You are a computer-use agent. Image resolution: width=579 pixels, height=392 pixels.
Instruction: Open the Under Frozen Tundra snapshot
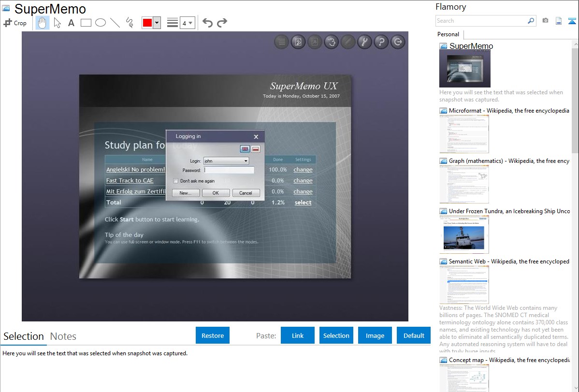click(464, 234)
